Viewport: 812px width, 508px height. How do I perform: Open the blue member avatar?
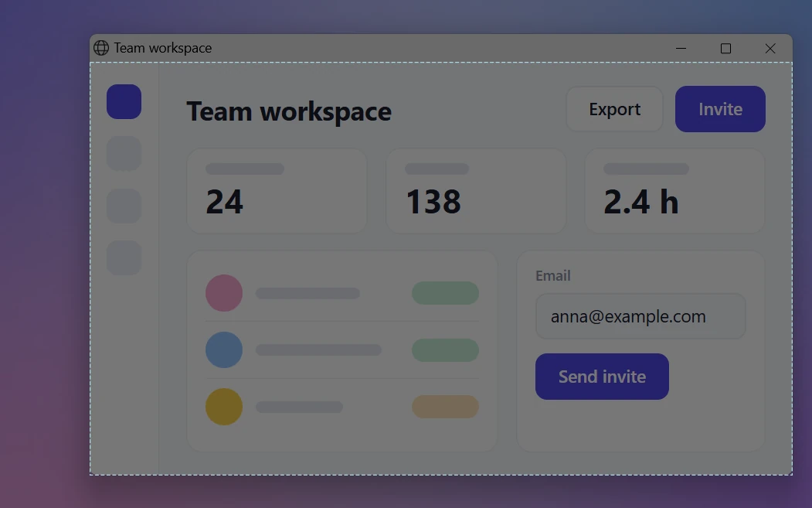coord(224,350)
